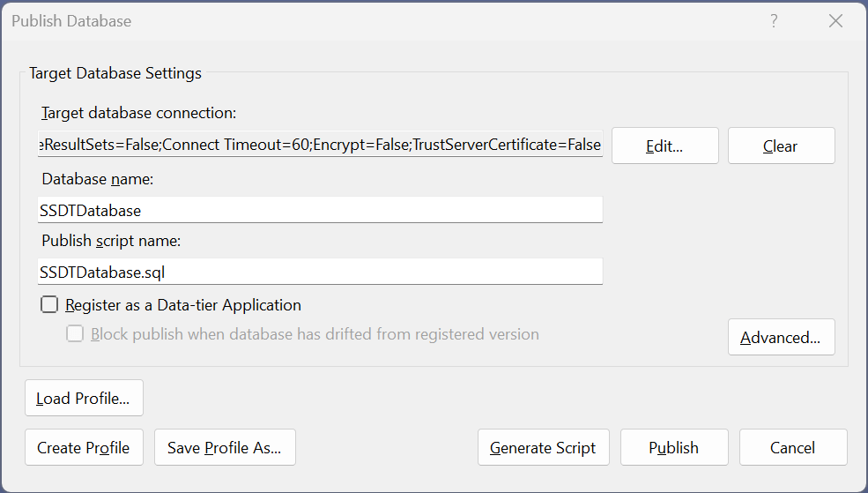
Task: Open the Advanced... publish settings
Action: 781,338
